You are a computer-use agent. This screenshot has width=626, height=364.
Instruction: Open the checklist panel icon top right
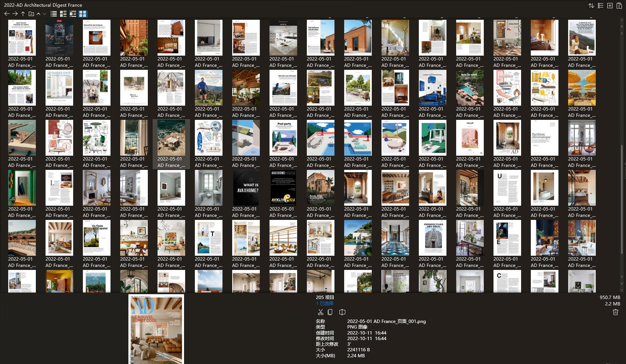point(600,6)
